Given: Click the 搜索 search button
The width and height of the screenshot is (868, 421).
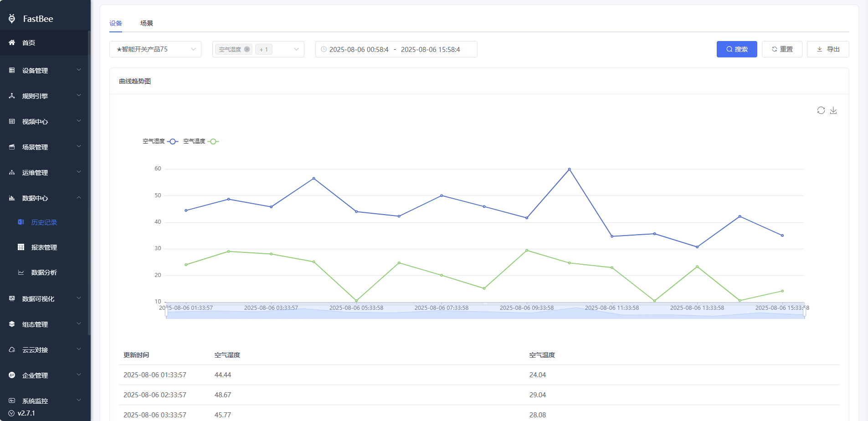Looking at the screenshot, I should [736, 49].
